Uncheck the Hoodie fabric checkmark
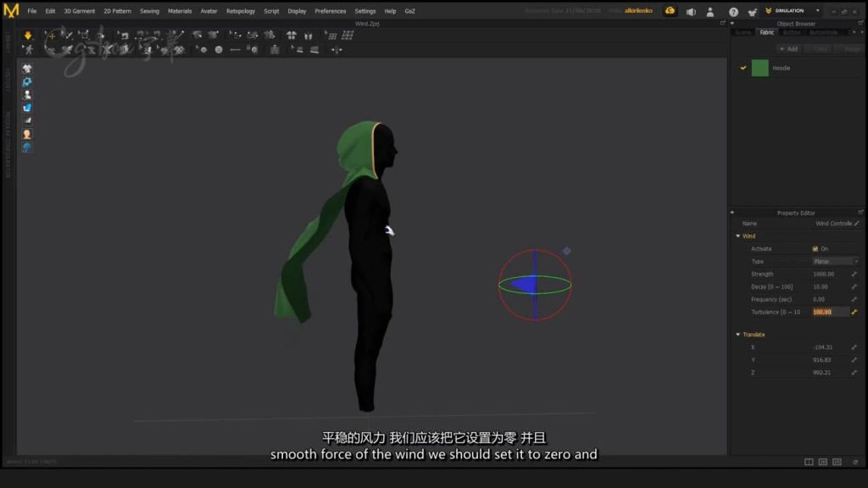 point(743,68)
